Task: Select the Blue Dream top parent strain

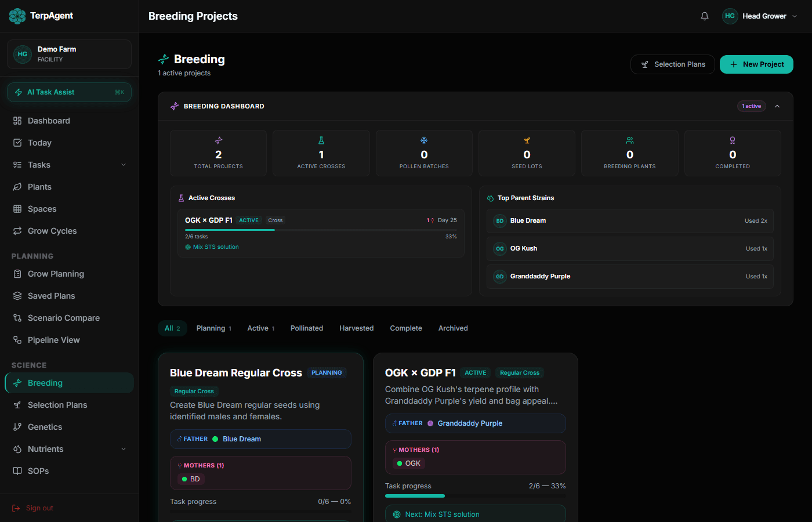Action: [x=630, y=220]
